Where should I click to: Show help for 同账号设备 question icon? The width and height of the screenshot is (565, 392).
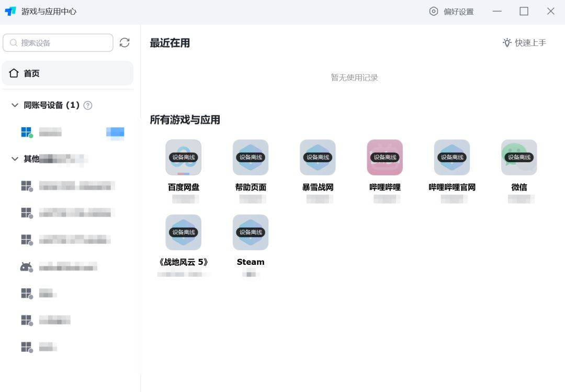pyautogui.click(x=88, y=105)
